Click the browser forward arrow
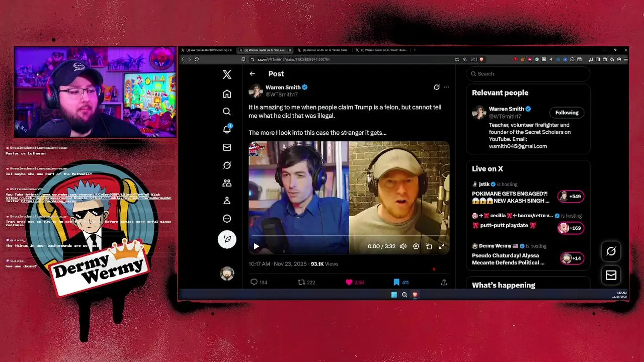 [x=190, y=59]
